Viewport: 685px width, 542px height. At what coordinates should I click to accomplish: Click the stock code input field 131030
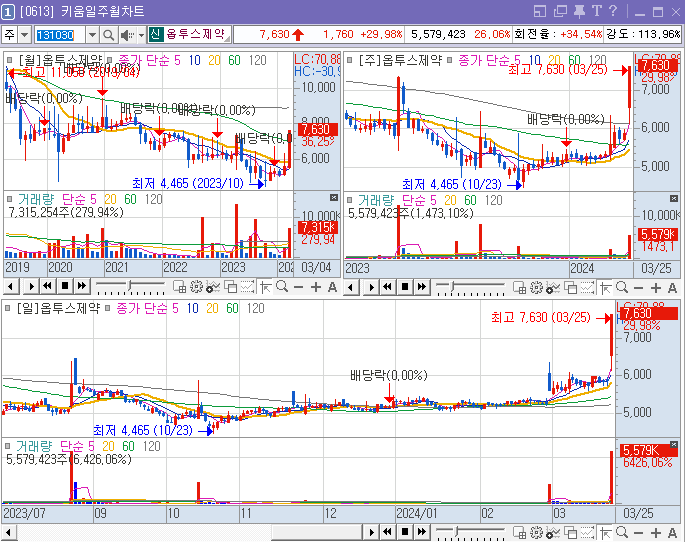[60, 35]
